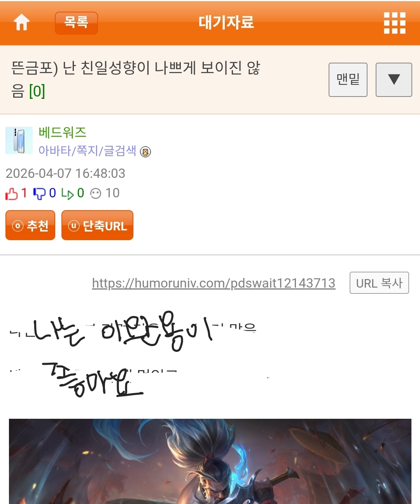Open the grid menu icon
This screenshot has height=504, width=420.
point(395,23)
